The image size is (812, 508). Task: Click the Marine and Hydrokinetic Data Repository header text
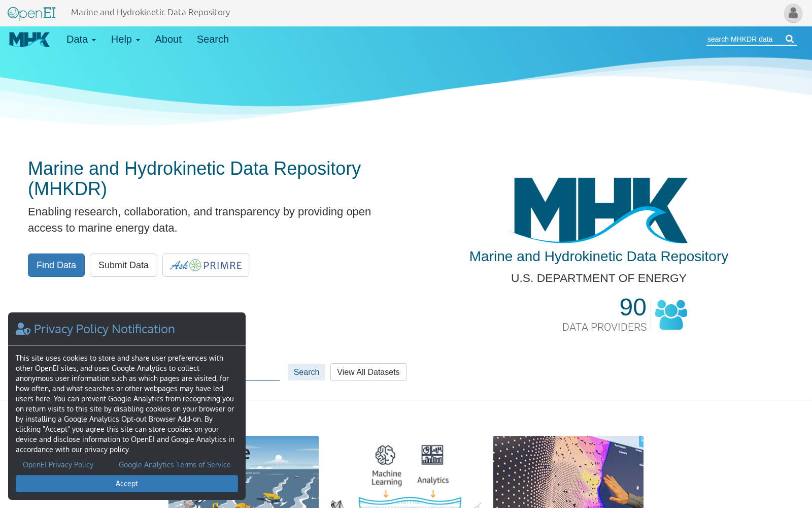pos(150,12)
